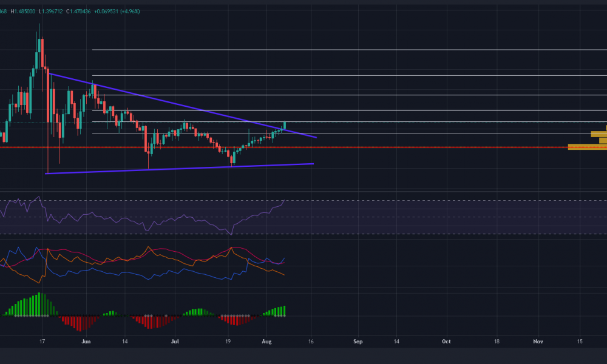Viewport: 607px width, 364px height.
Task: Click the Jun date label
Action: click(86, 341)
